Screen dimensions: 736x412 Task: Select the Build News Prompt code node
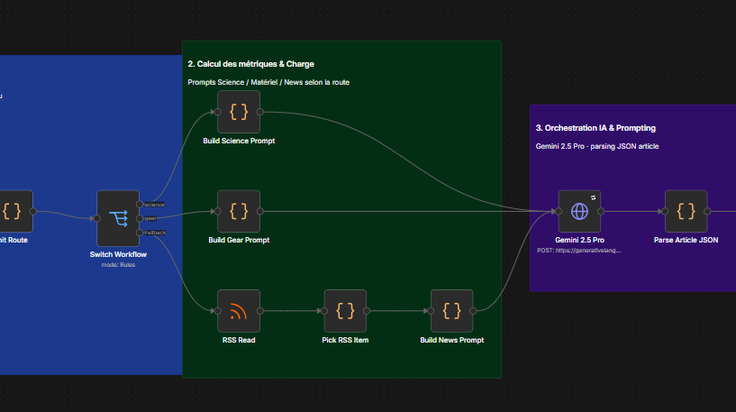click(452, 311)
